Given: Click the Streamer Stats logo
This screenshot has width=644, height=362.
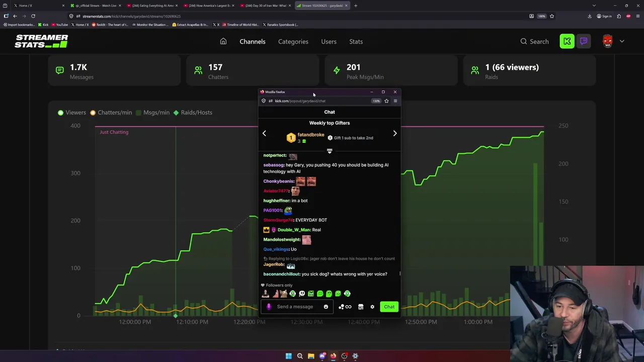Looking at the screenshot, I should pos(41,41).
